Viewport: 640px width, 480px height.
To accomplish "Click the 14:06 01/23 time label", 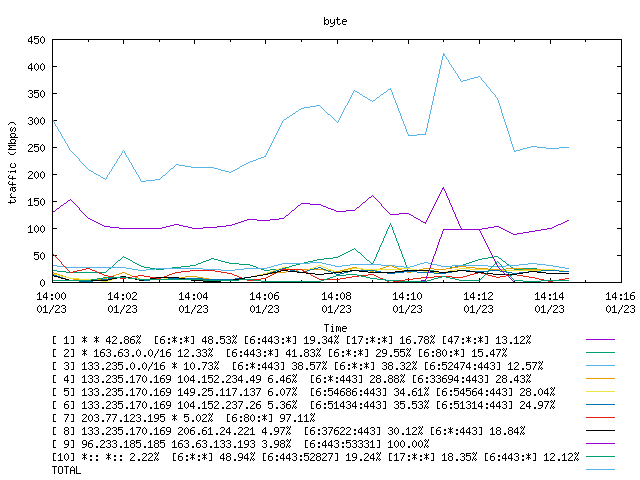I will click(x=264, y=302).
